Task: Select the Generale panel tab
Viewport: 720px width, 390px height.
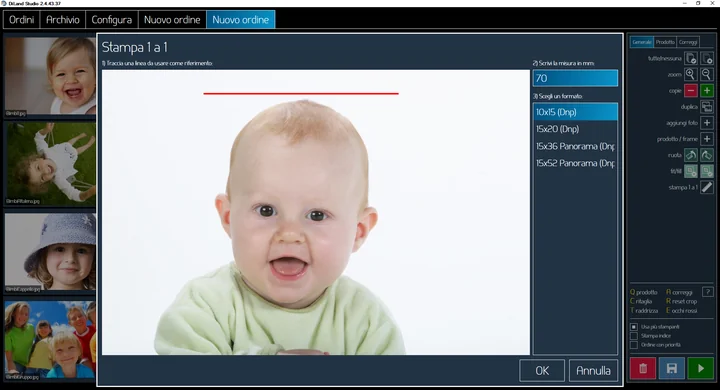Action: [x=641, y=42]
